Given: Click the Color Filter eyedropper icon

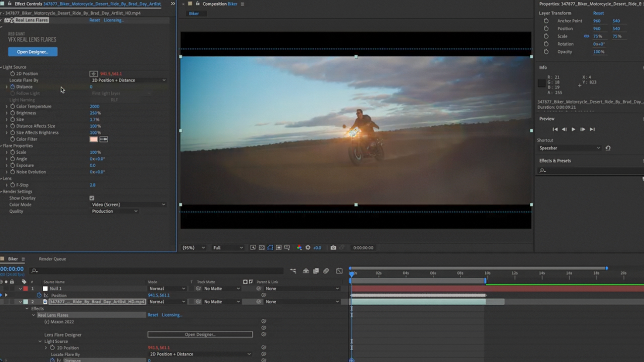Looking at the screenshot, I should coord(104,139).
